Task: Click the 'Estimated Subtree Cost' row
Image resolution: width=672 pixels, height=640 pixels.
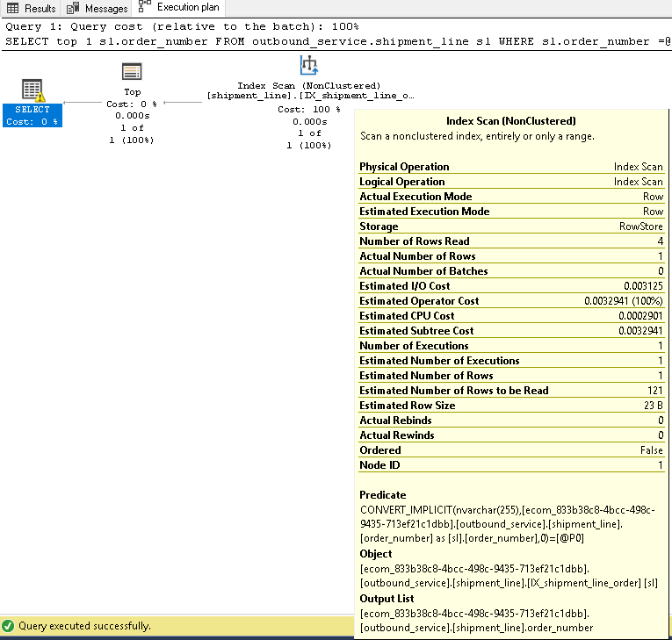Action: pos(511,331)
